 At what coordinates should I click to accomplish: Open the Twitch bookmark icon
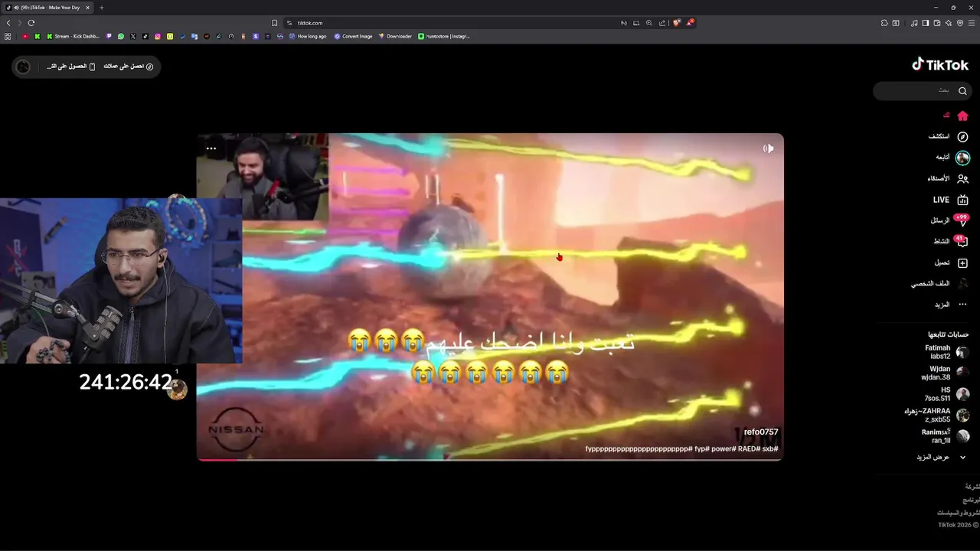109,36
